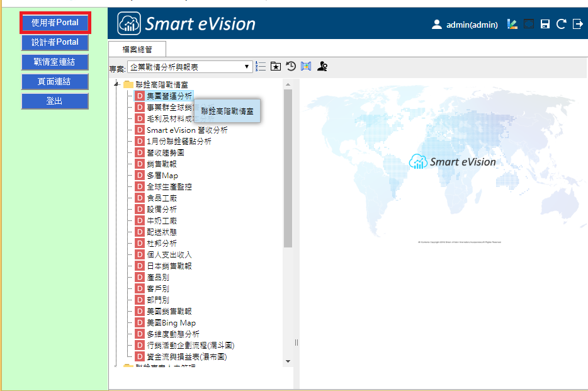Open the 事業群全球銷售分析 tree item
Screen dimensions: 588x391
tap(181, 108)
